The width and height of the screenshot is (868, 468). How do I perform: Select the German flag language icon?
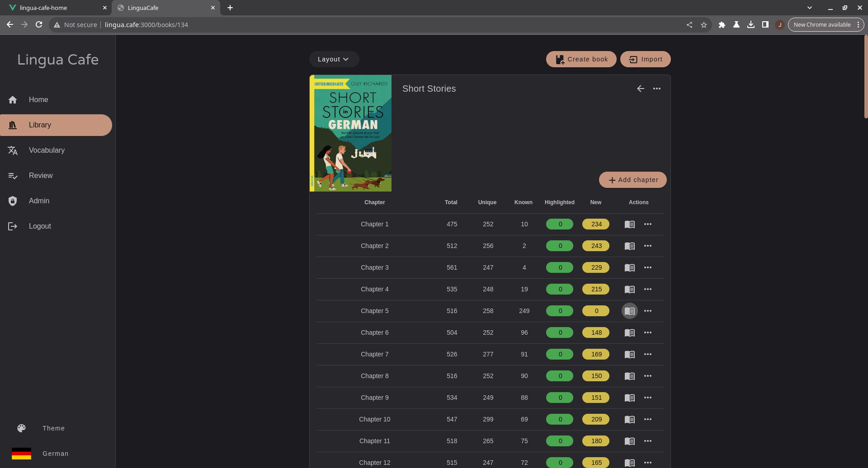pyautogui.click(x=21, y=454)
